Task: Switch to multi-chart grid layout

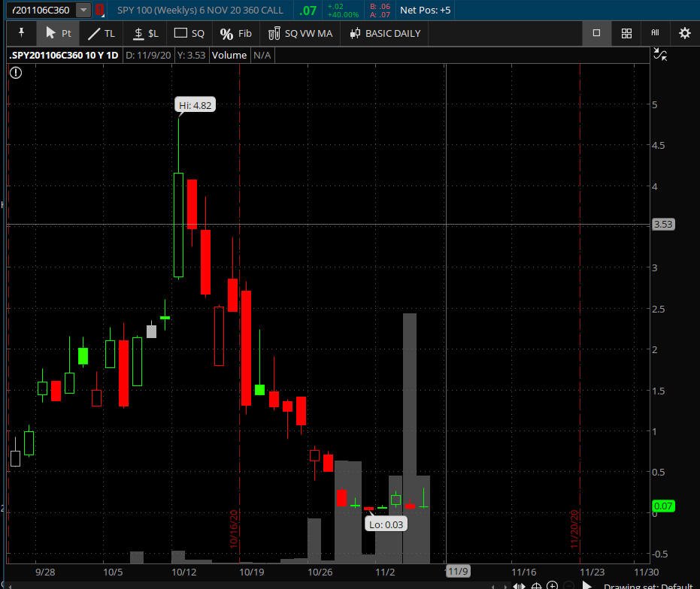Action: 626,33
